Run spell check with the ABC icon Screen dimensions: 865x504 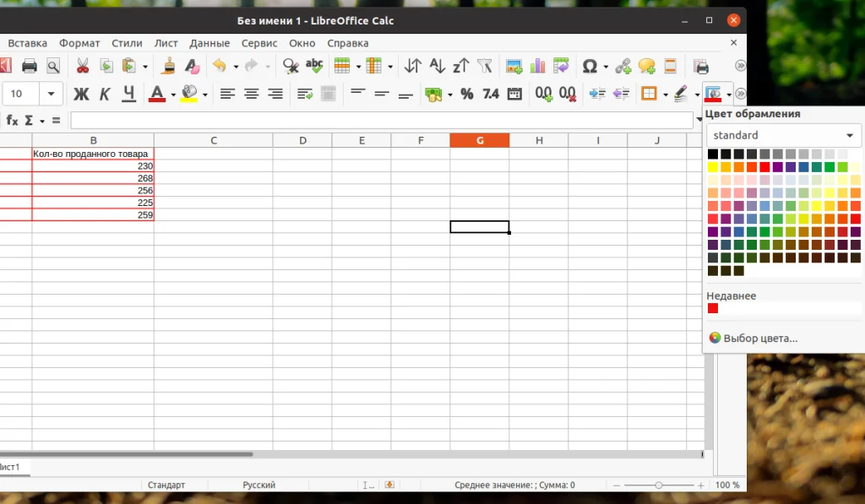(313, 65)
